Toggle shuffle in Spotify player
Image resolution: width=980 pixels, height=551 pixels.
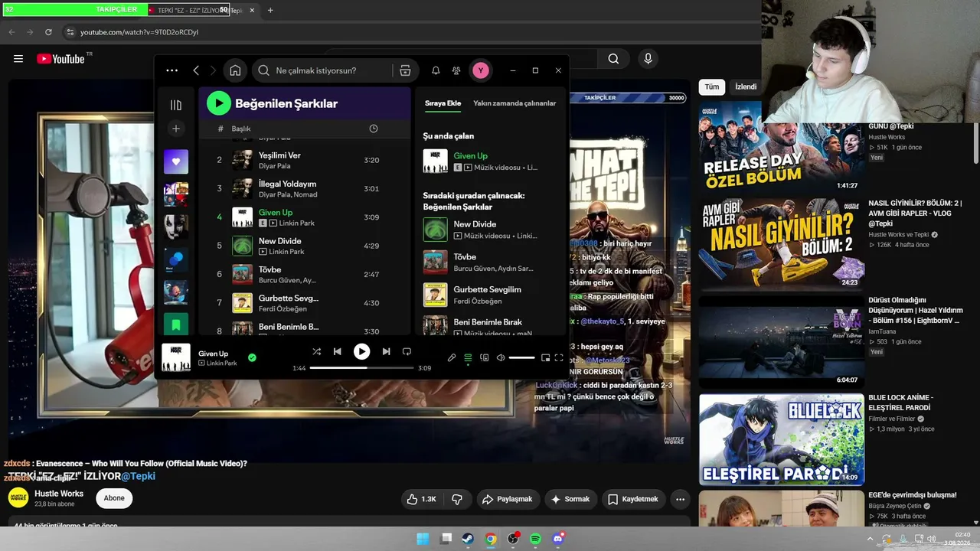coord(316,351)
